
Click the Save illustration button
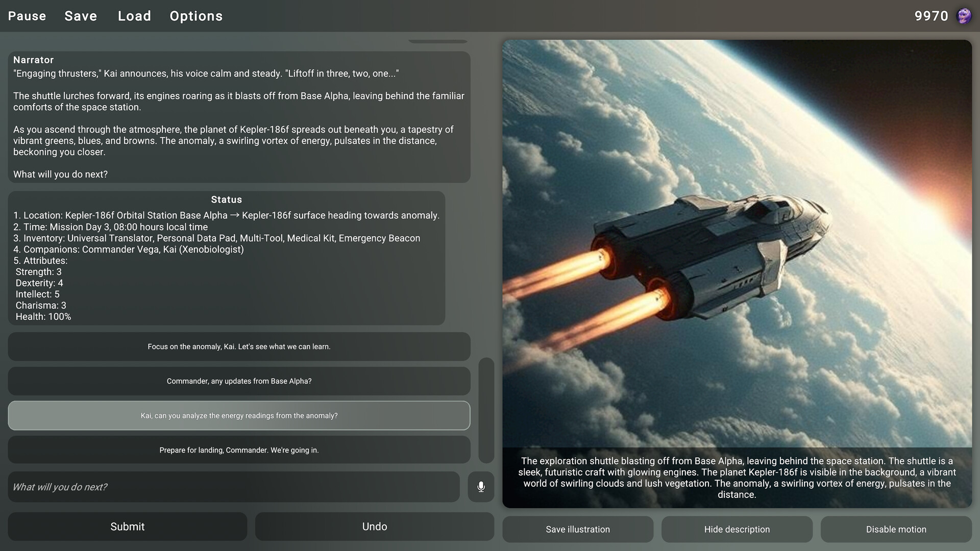(577, 529)
